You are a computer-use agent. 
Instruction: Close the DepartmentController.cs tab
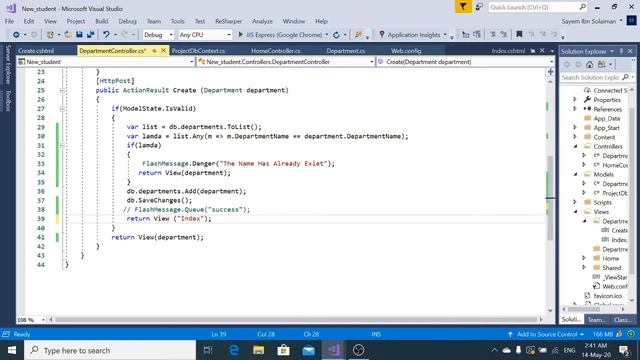(x=163, y=51)
